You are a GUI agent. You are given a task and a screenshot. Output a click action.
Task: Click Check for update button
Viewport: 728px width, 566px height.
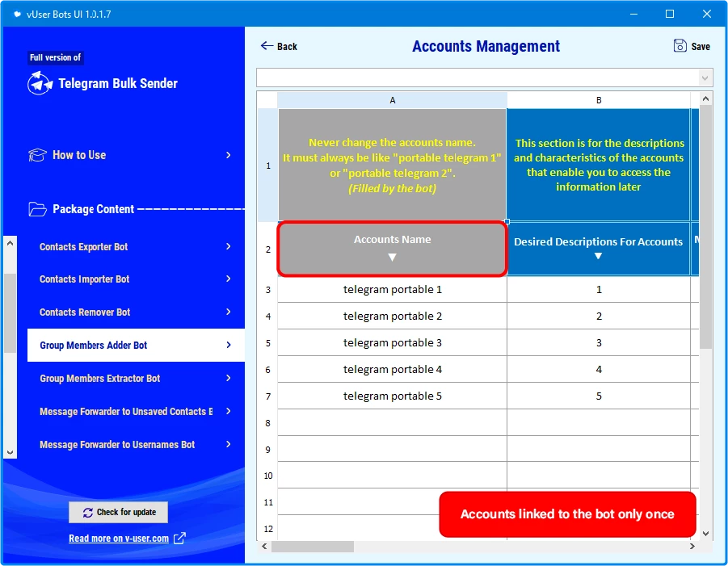[119, 512]
